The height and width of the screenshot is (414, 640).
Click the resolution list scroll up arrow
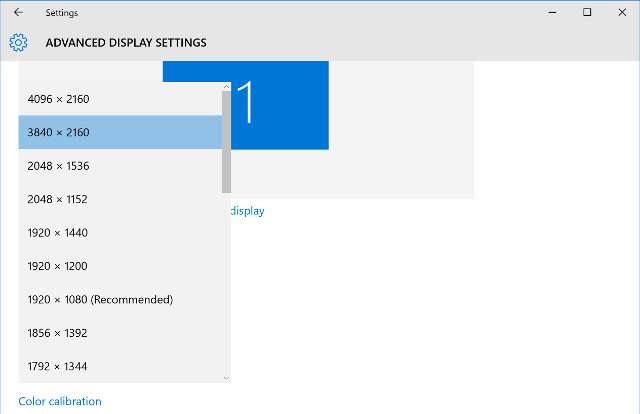[227, 87]
